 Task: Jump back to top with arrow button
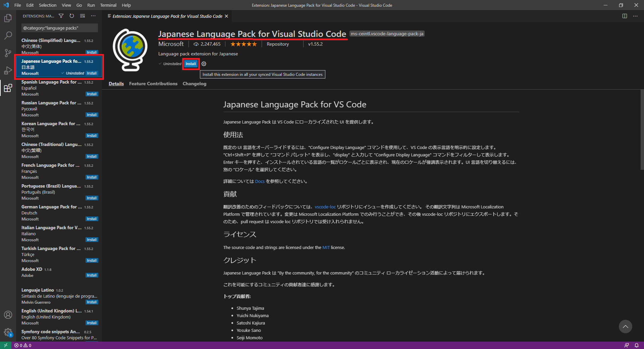coord(626,327)
